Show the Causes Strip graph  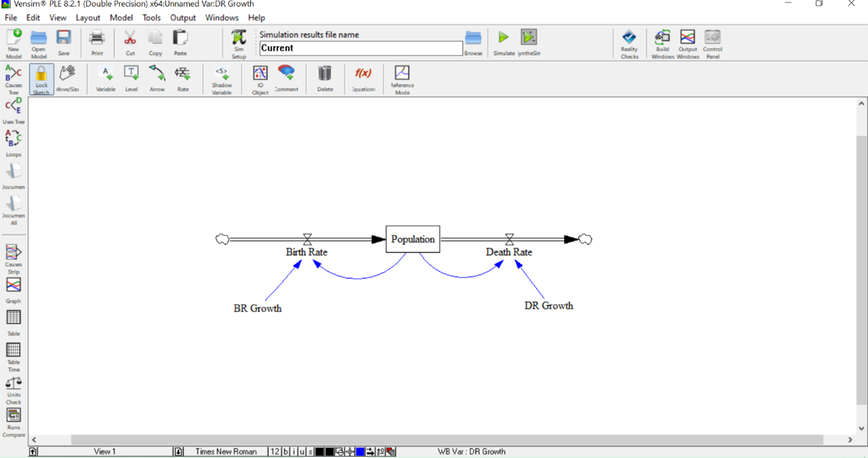pyautogui.click(x=13, y=259)
